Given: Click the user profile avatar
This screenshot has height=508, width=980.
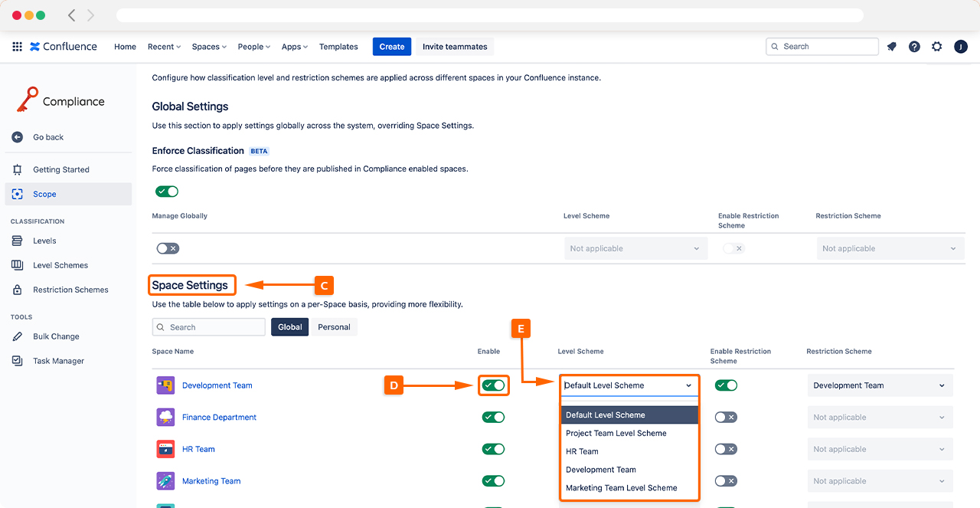Looking at the screenshot, I should coord(961,47).
